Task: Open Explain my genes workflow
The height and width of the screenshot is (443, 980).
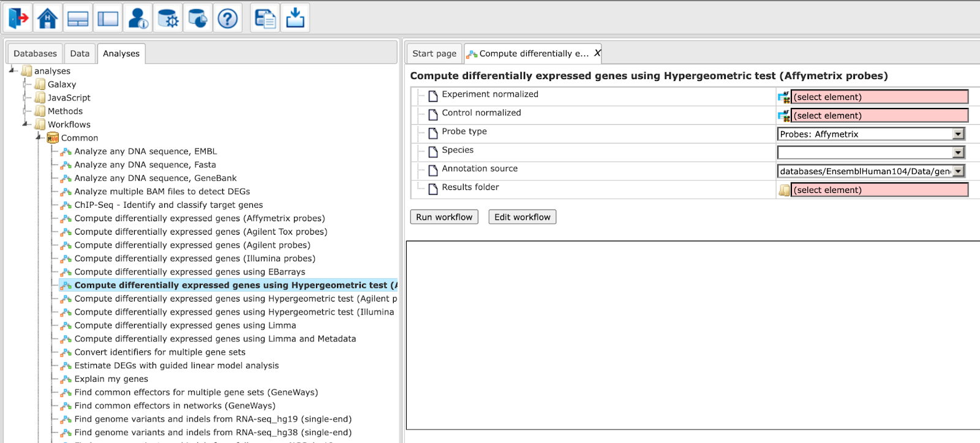Action: point(111,379)
